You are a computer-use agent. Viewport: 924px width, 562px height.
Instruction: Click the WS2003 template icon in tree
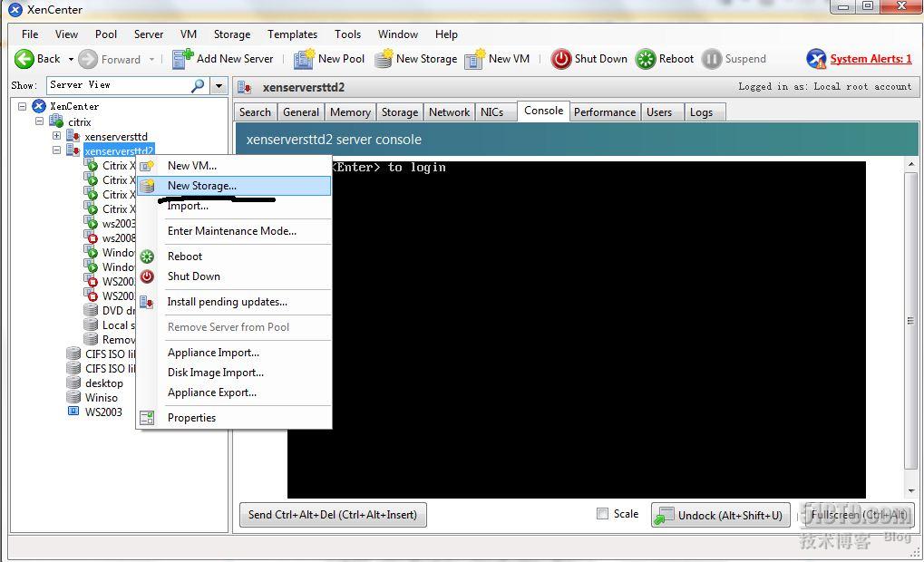73,412
